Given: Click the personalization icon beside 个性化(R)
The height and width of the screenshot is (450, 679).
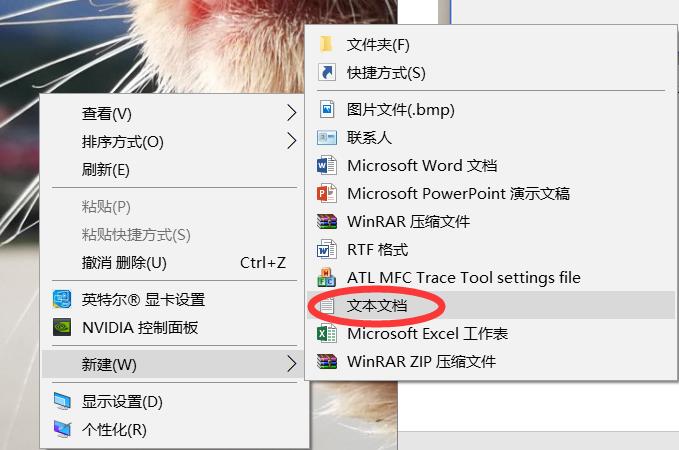Looking at the screenshot, I should tap(62, 429).
